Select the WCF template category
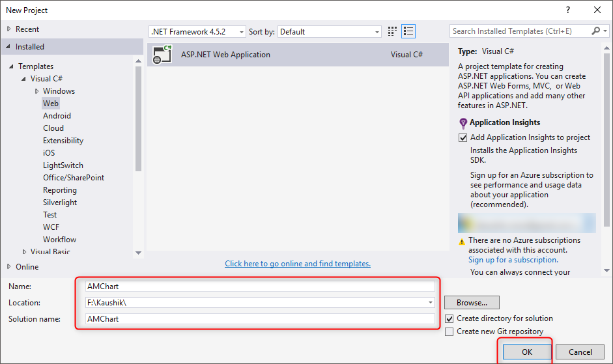This screenshot has height=364, width=613. [x=51, y=227]
